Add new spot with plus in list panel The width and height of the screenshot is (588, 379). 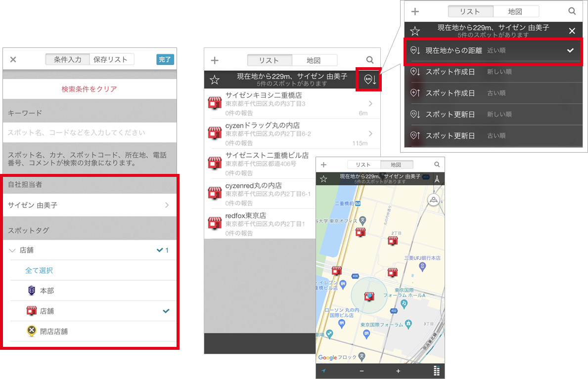[215, 60]
